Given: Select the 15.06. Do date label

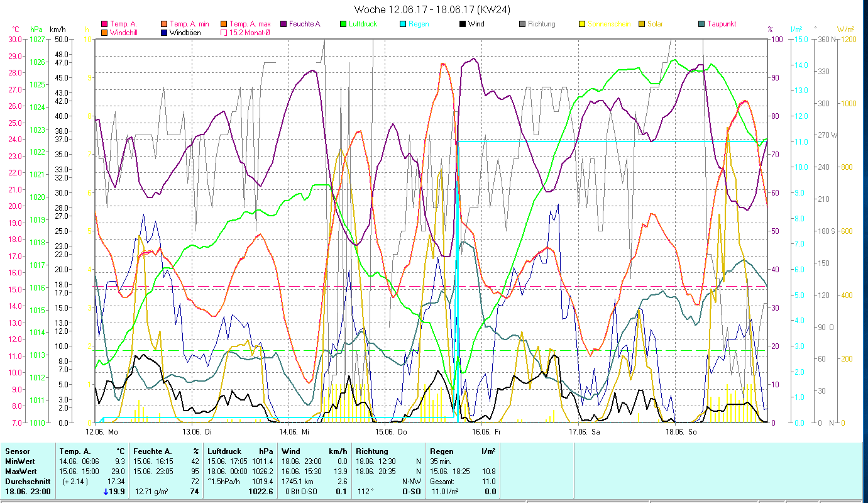Looking at the screenshot, I should (391, 432).
